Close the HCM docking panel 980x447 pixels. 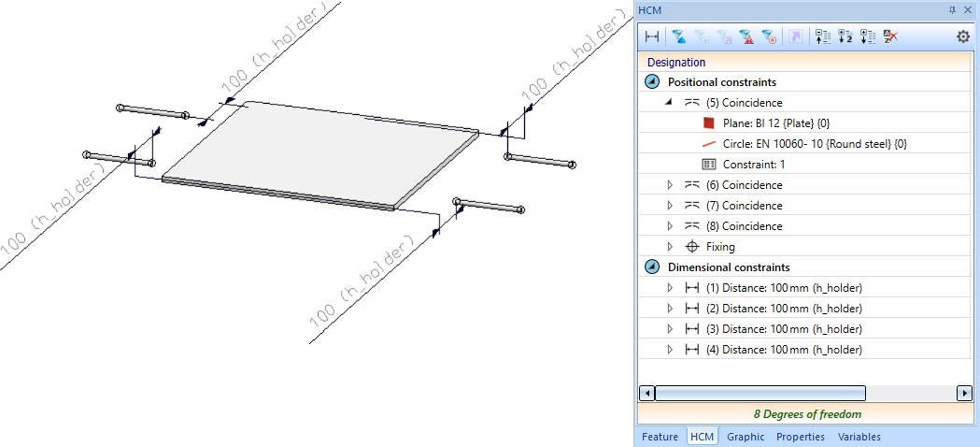(969, 10)
